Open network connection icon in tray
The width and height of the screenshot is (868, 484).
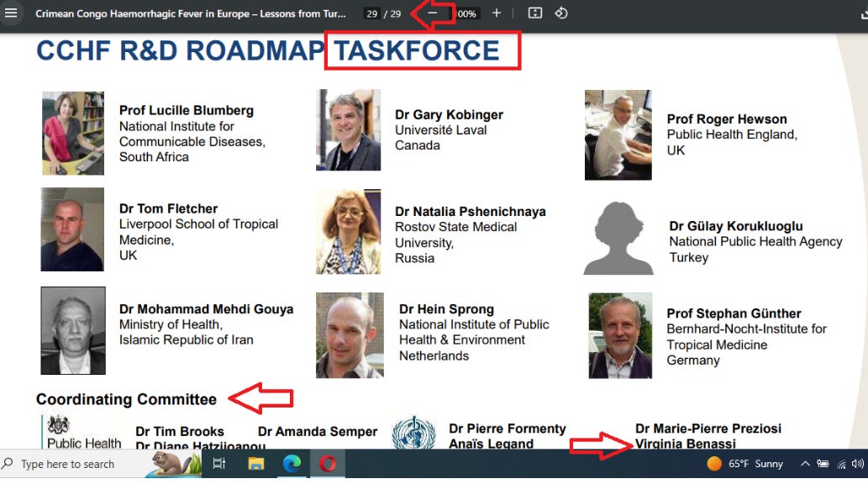coord(841,464)
